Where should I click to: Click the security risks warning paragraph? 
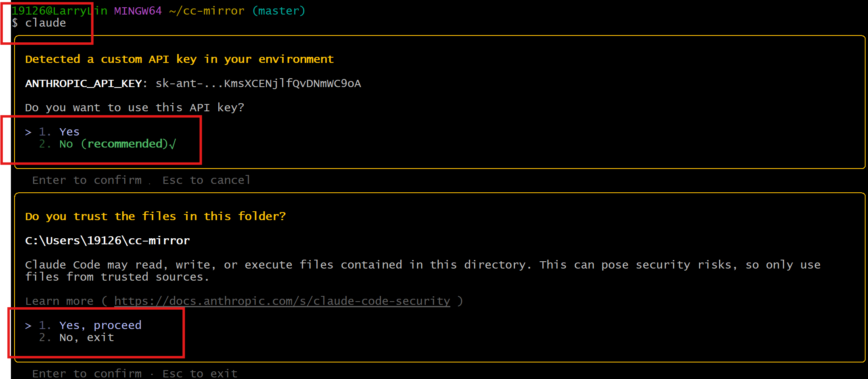point(422,271)
